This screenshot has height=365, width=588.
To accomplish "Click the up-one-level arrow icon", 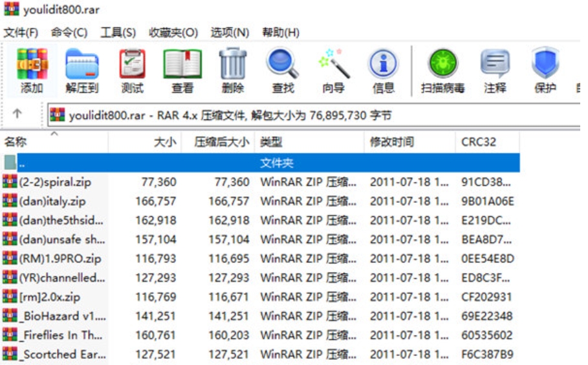I will (17, 114).
